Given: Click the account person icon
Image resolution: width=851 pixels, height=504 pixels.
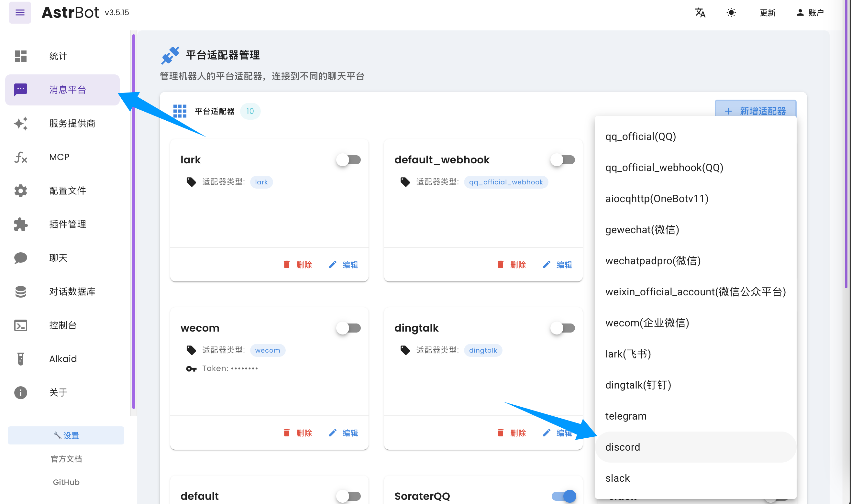Looking at the screenshot, I should (800, 13).
